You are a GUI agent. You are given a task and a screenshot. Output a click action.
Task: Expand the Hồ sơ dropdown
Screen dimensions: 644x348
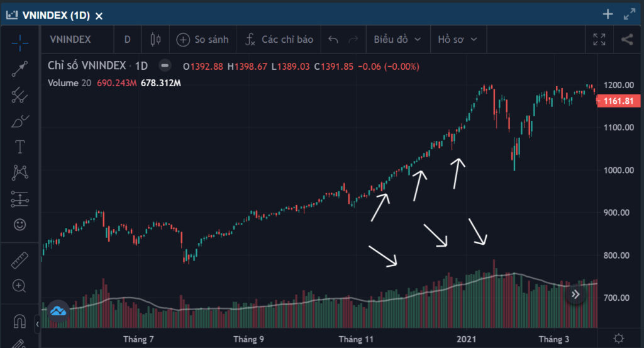[x=458, y=40]
